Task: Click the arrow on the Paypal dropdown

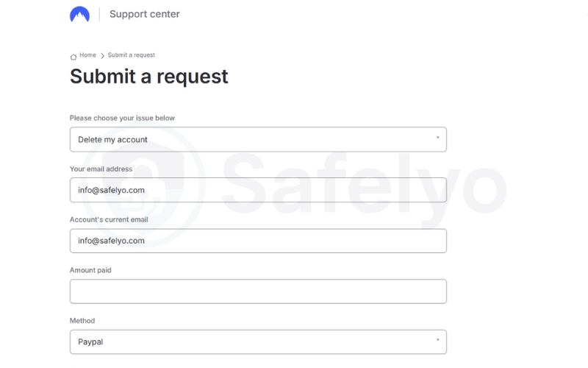Action: coord(437,340)
